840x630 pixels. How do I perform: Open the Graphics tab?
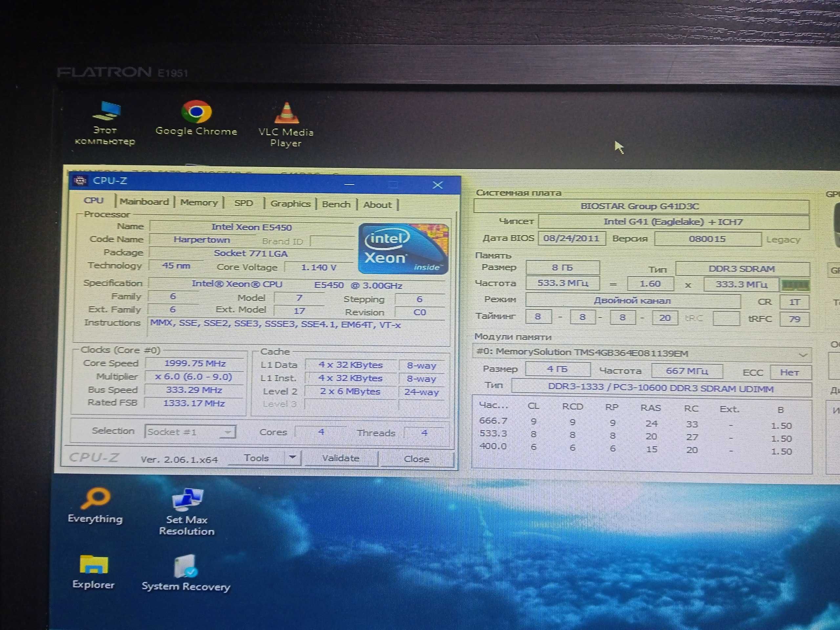pyautogui.click(x=290, y=204)
